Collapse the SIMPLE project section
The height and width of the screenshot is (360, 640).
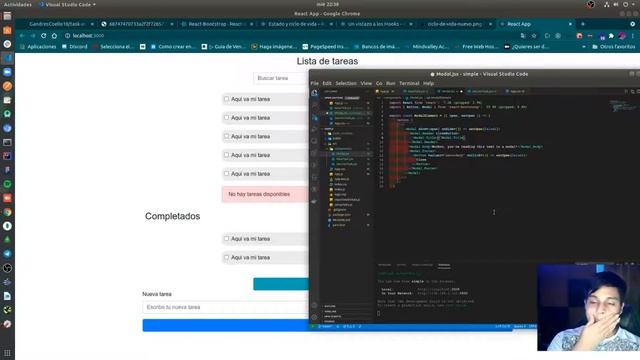329,129
